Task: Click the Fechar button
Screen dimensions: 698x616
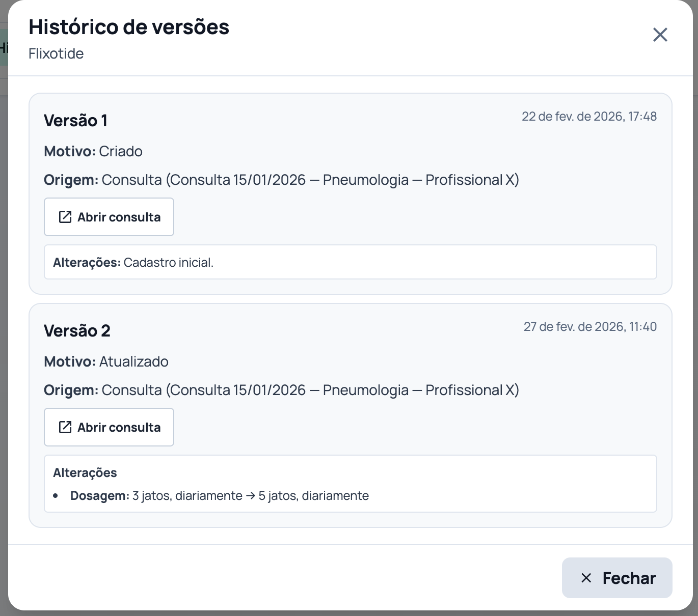Action: (x=617, y=578)
